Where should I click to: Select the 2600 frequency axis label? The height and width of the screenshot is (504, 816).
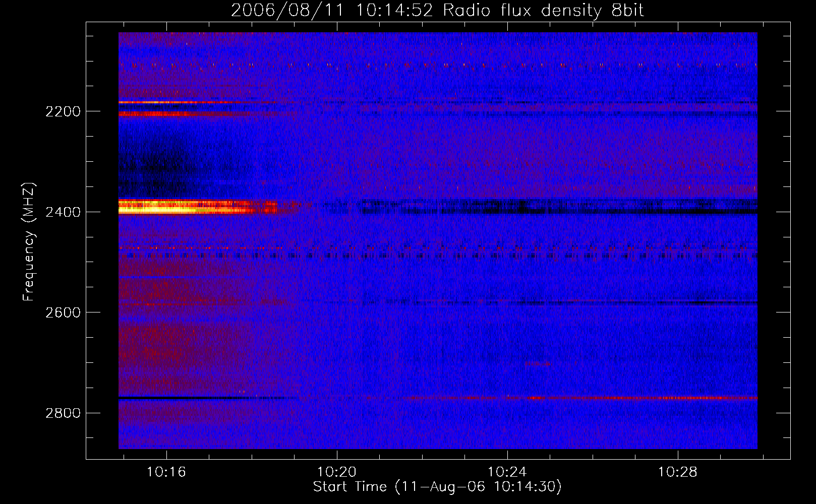[63, 312]
